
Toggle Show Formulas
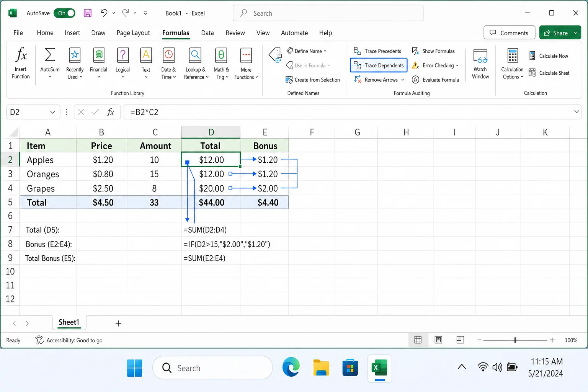(433, 51)
